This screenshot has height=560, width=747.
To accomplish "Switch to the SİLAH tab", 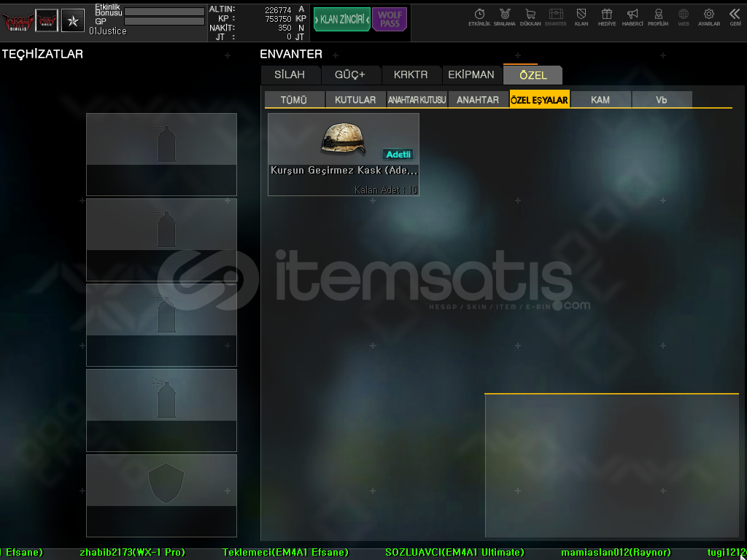I will click(290, 75).
